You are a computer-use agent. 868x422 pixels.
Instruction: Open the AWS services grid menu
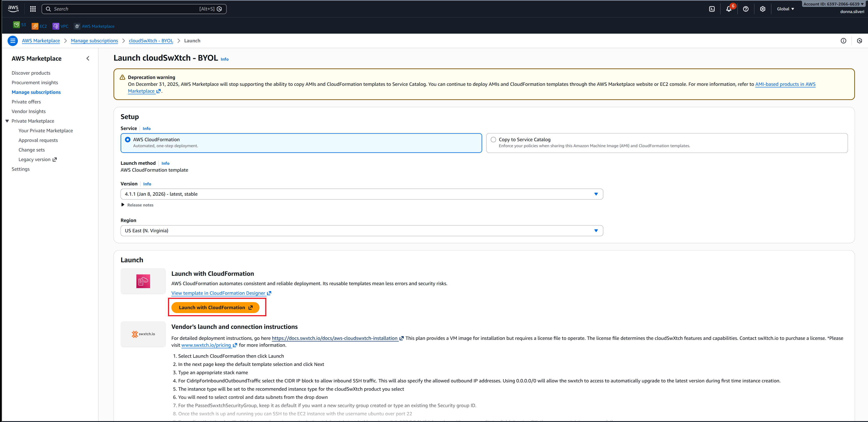(33, 9)
